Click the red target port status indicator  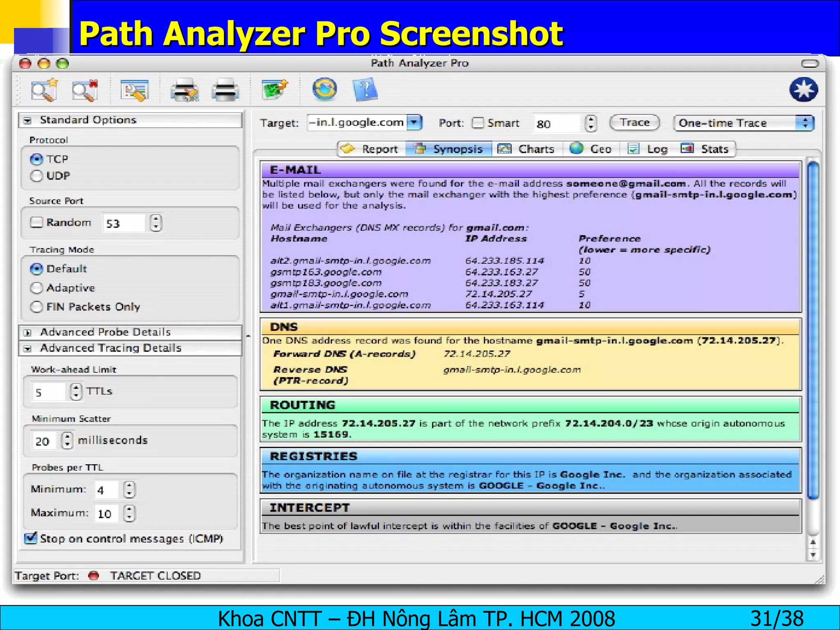click(x=94, y=575)
